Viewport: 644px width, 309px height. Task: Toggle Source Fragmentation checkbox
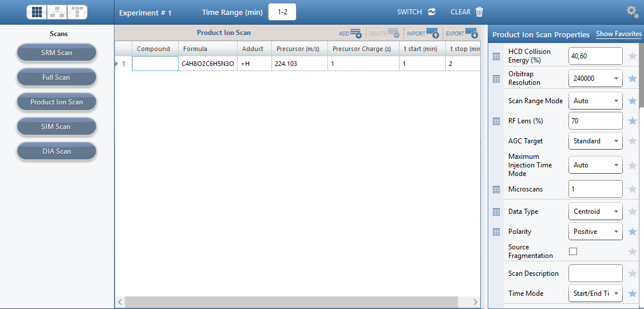tap(573, 251)
